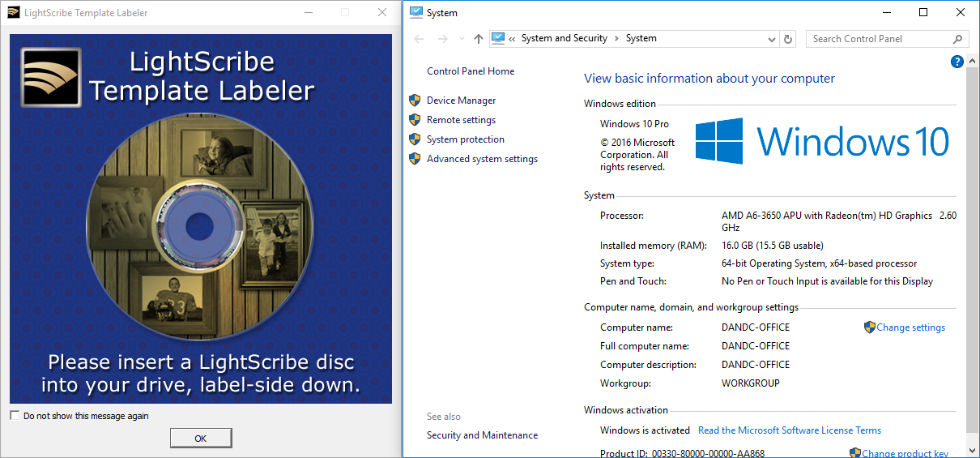This screenshot has width=980, height=458.
Task: Click the 'AMD A6-3650 APU' processor text
Action: tap(839, 222)
